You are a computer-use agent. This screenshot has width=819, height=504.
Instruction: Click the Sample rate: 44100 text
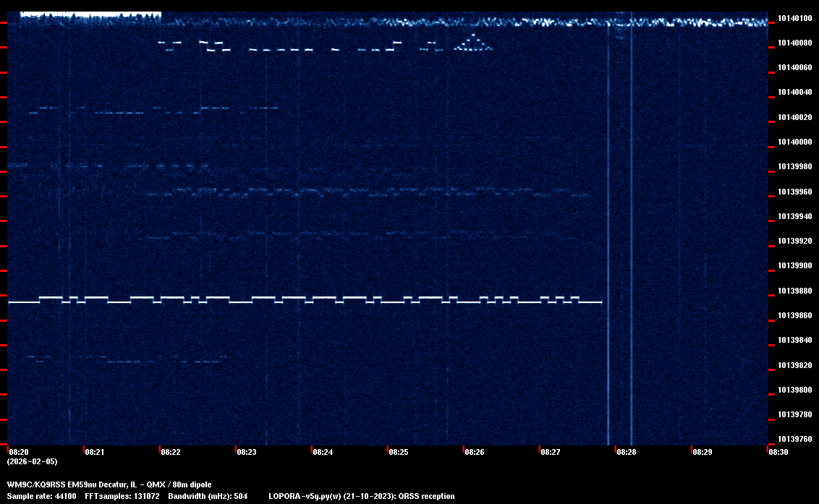[x=41, y=496]
